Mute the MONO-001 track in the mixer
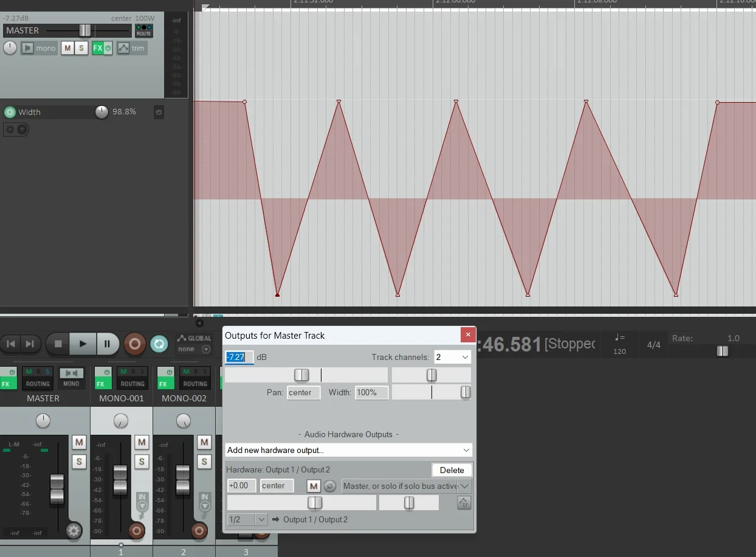The height and width of the screenshot is (557, 756). coord(142,442)
